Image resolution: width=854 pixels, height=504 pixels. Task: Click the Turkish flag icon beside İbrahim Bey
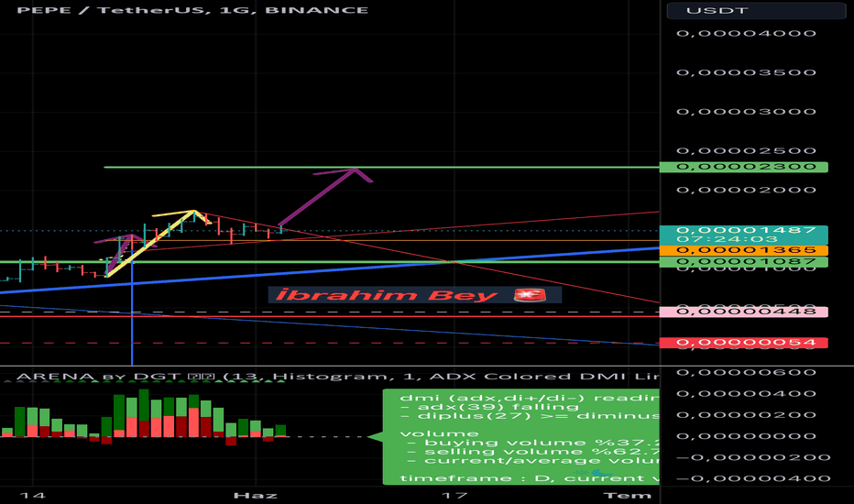pos(530,295)
